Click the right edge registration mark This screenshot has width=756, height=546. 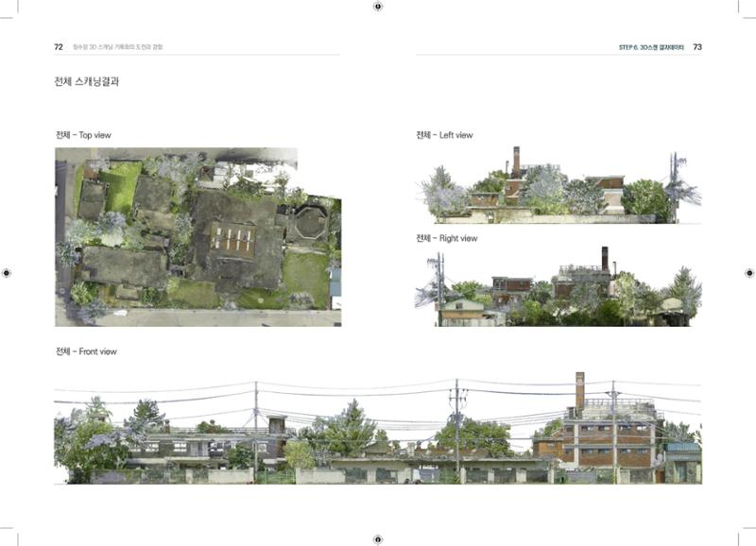coord(749,273)
